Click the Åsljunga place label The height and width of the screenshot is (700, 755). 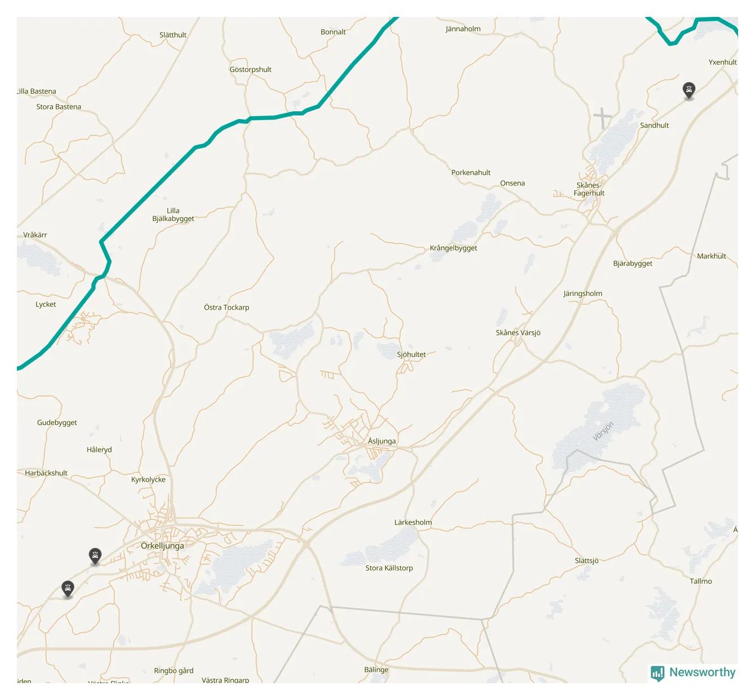381,441
